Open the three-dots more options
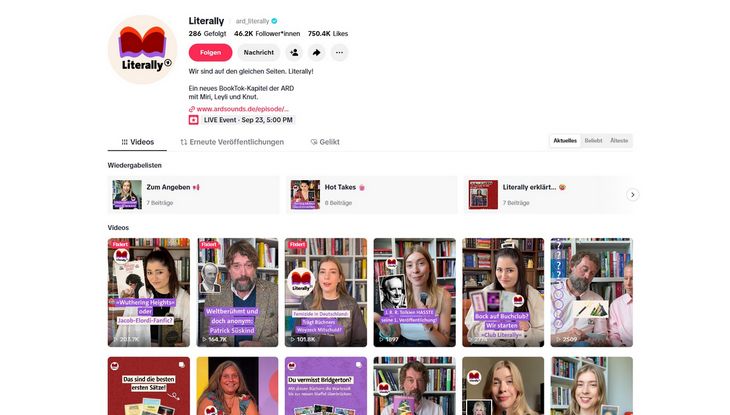The height and width of the screenshot is (415, 730). click(x=339, y=53)
